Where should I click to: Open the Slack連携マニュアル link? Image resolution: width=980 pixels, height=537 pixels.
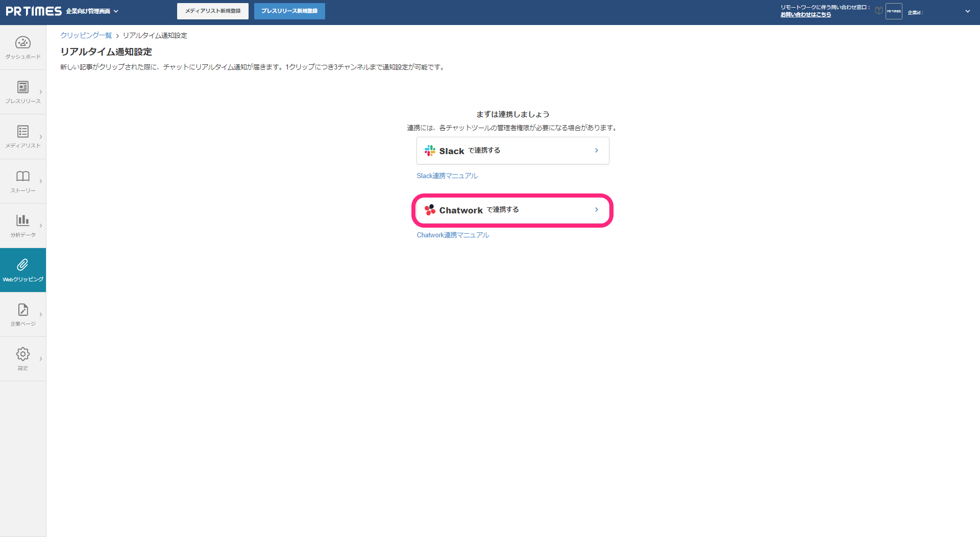[x=447, y=175]
